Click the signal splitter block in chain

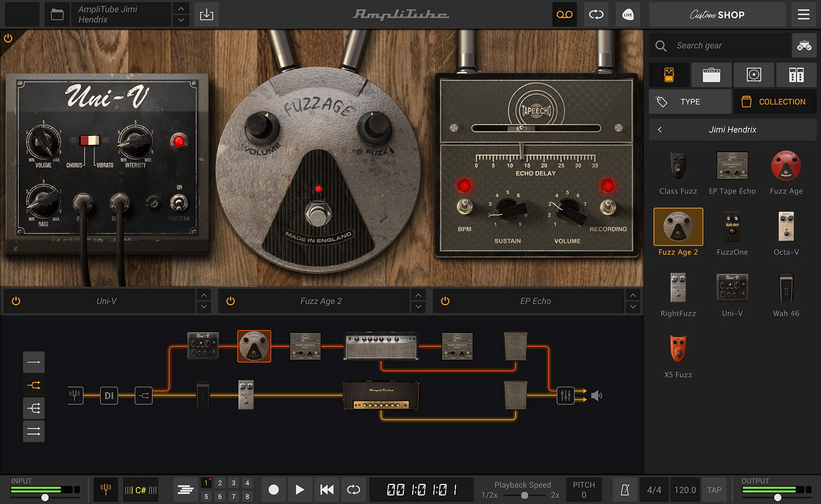tap(144, 395)
